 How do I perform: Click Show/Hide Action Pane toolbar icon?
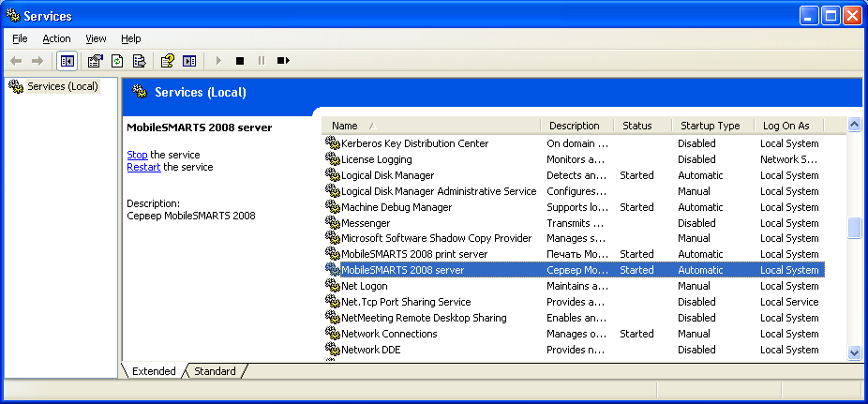pyautogui.click(x=189, y=60)
